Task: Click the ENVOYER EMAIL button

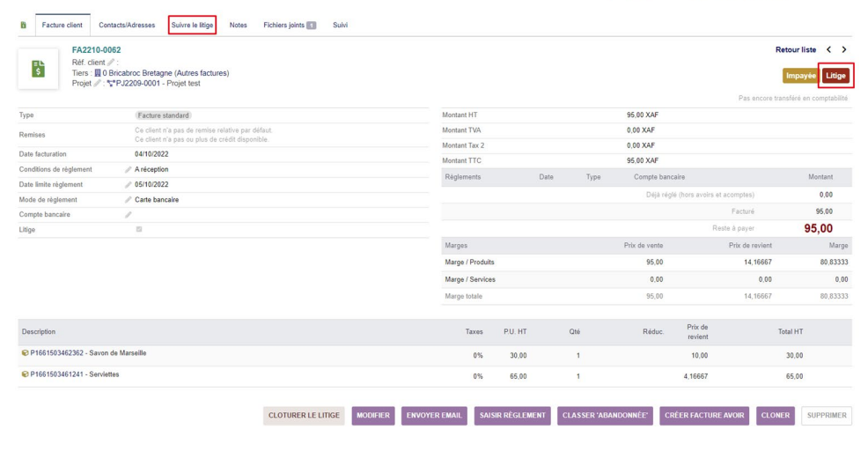Action: (x=434, y=416)
